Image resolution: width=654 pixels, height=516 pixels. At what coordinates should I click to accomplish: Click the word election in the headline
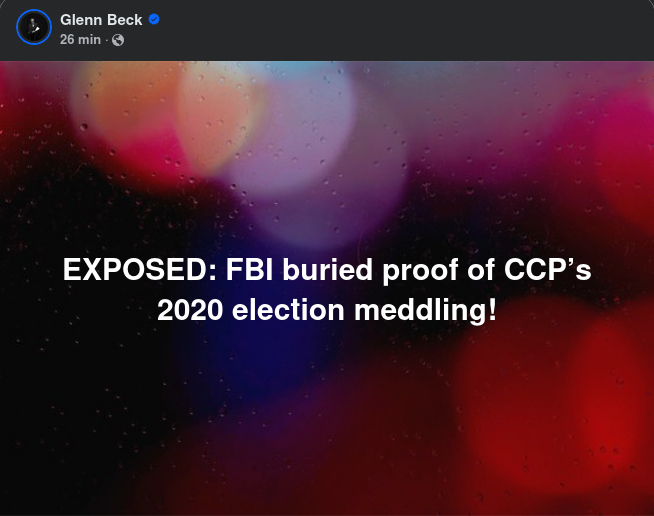pos(293,311)
